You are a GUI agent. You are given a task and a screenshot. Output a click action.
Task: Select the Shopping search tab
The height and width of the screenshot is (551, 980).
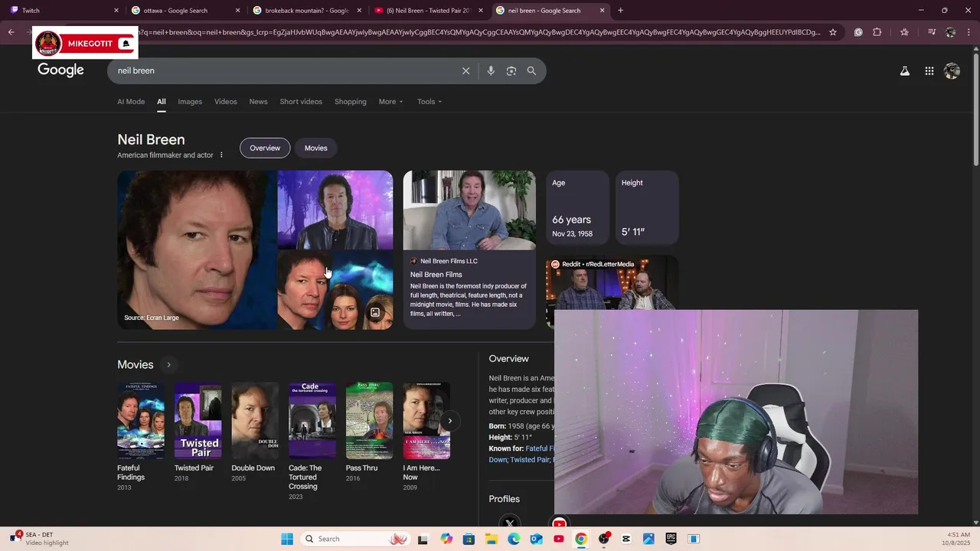[351, 102]
